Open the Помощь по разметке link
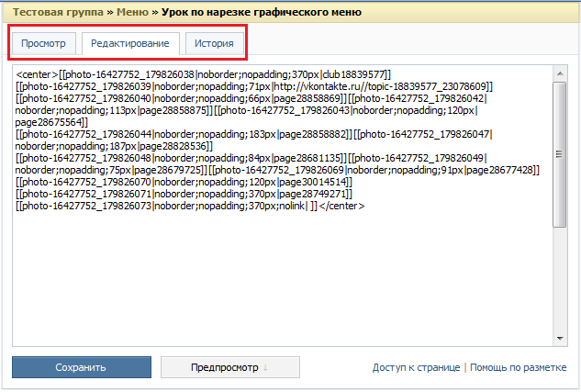The height and width of the screenshot is (392, 581). pos(518,367)
